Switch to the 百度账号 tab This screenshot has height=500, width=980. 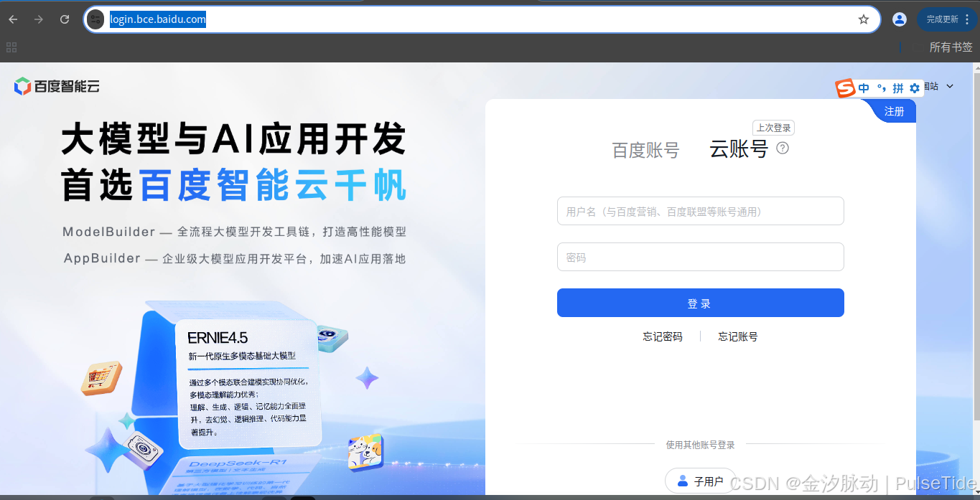pos(645,150)
